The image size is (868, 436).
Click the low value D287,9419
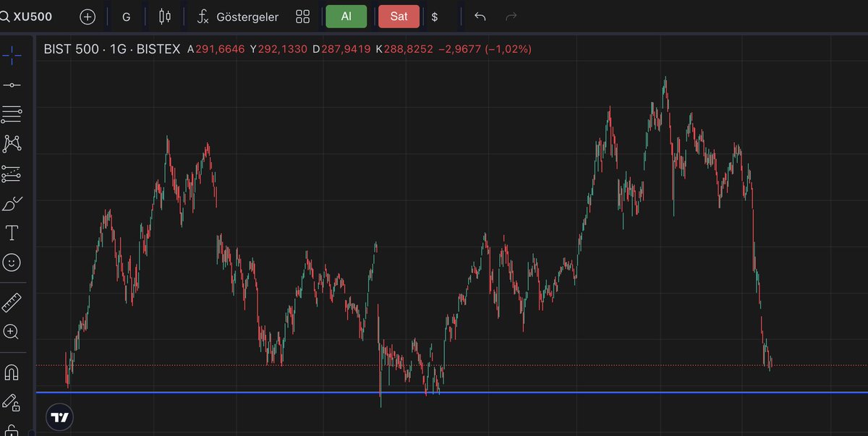pyautogui.click(x=341, y=49)
